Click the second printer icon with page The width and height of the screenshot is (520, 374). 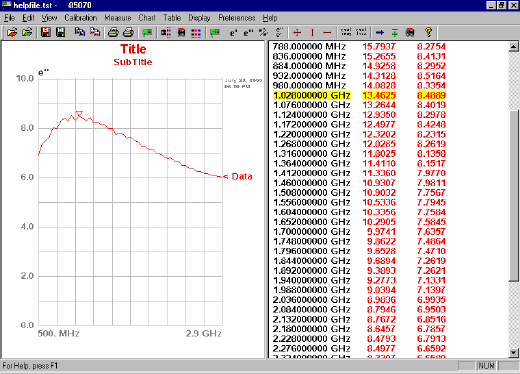pyautogui.click(x=128, y=32)
